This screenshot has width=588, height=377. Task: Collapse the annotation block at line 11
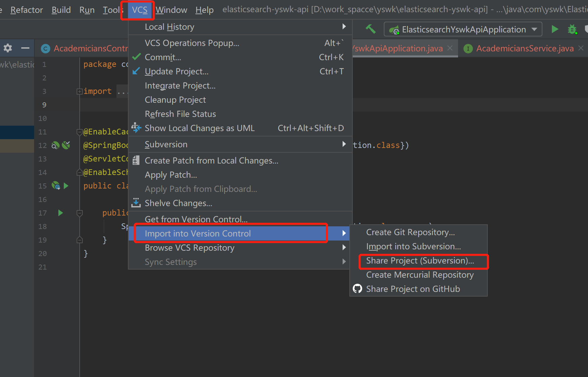80,132
